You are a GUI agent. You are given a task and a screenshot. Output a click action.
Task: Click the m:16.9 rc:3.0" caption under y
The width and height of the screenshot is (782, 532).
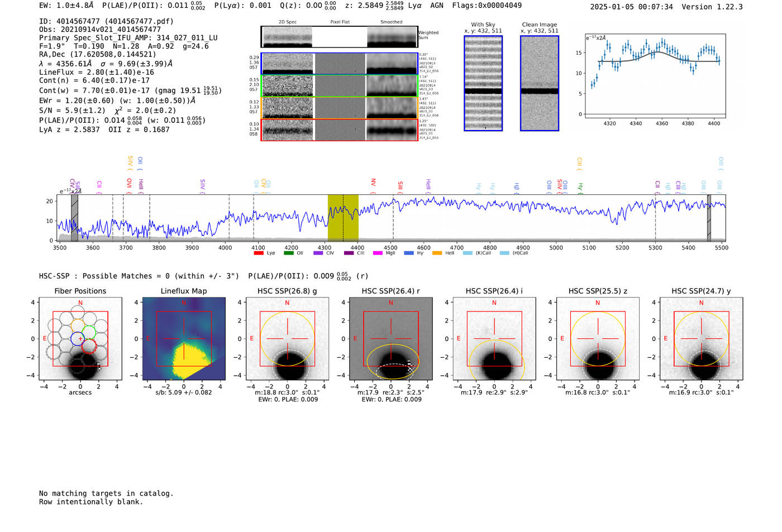701,392
